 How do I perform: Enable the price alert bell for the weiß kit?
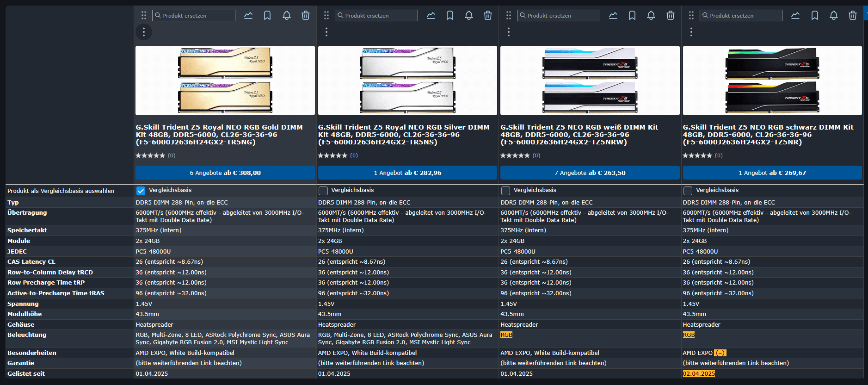(651, 15)
